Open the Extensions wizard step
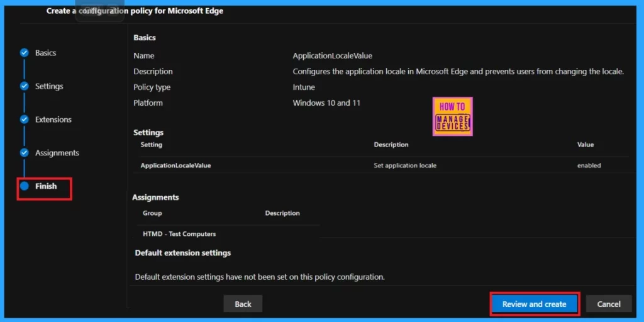The height and width of the screenshot is (322, 644). [x=53, y=119]
